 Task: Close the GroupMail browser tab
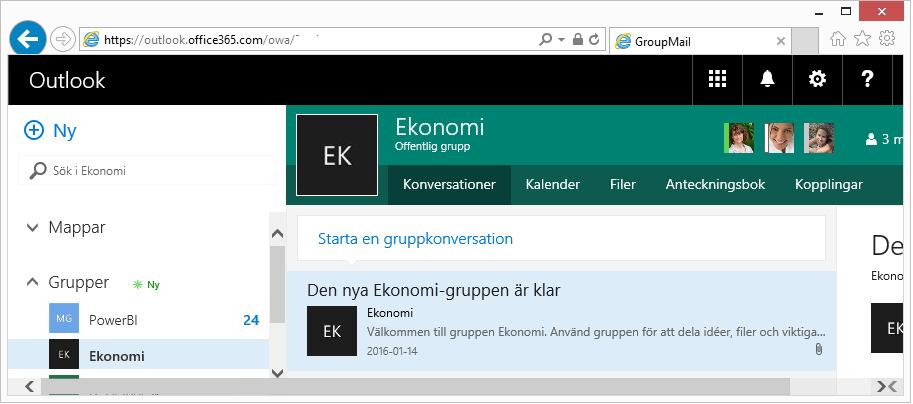(781, 41)
